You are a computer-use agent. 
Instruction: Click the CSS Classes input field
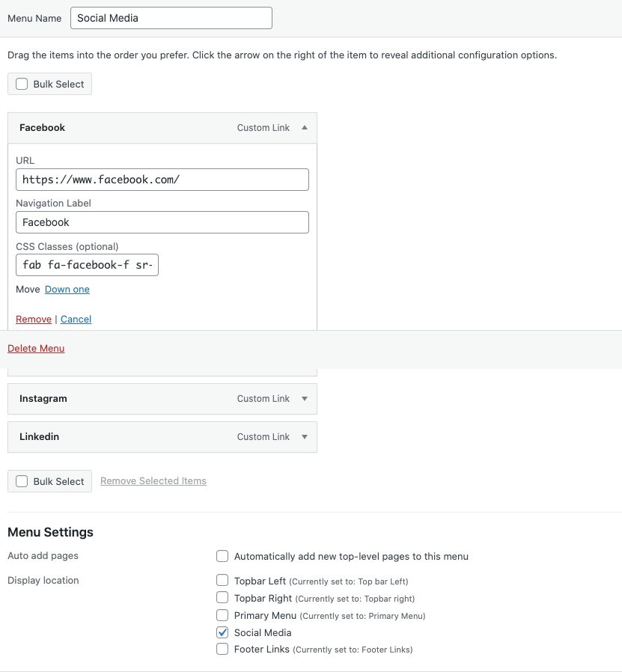click(x=87, y=265)
